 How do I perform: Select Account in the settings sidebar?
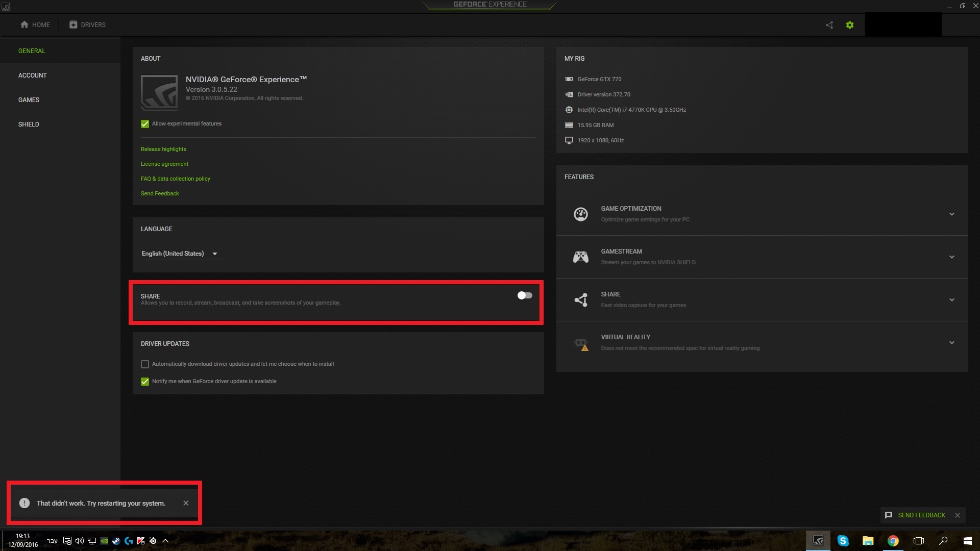point(33,76)
